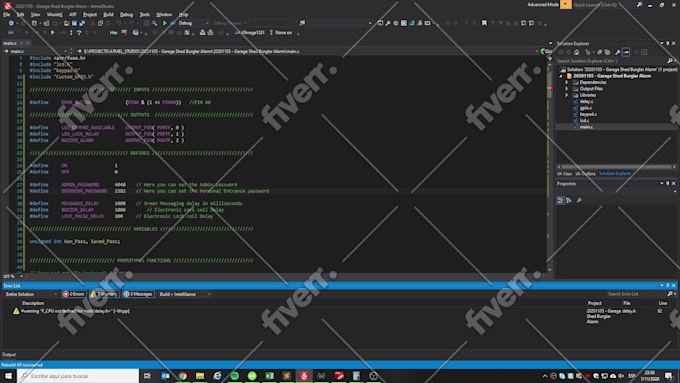This screenshot has width=680, height=383.
Task: Toggle the 0 Messages filter button
Action: (x=138, y=294)
